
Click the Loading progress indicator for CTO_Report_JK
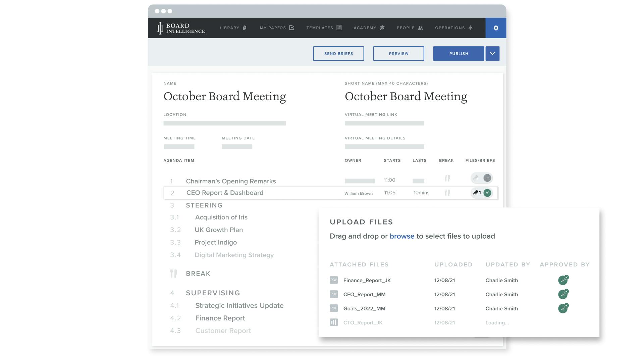pos(497,322)
